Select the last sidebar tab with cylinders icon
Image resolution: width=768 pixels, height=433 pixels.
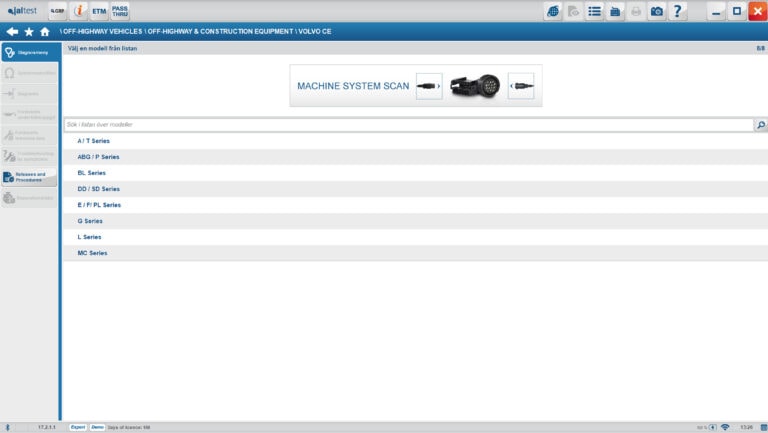(x=30, y=198)
